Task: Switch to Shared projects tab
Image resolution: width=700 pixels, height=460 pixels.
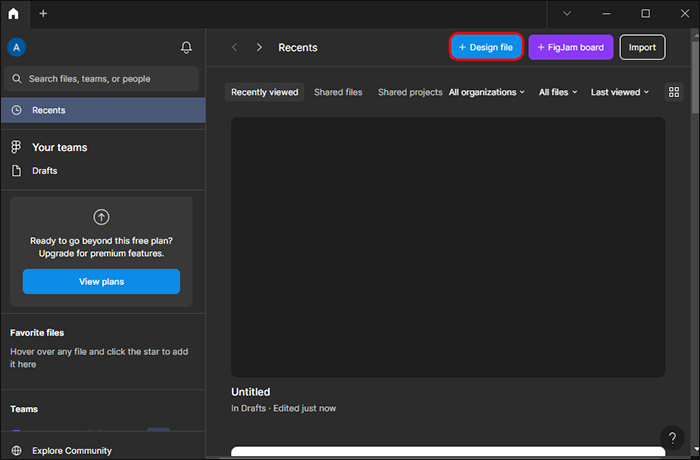Action: 410,92
